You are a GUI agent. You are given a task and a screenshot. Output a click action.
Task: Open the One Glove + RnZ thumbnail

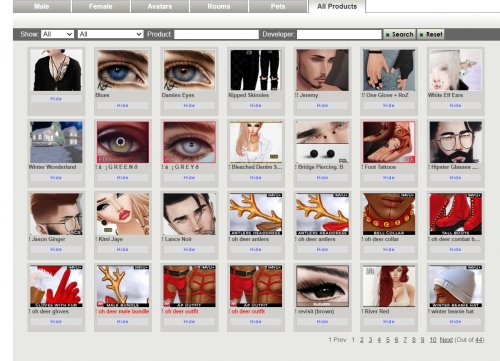pos(389,70)
